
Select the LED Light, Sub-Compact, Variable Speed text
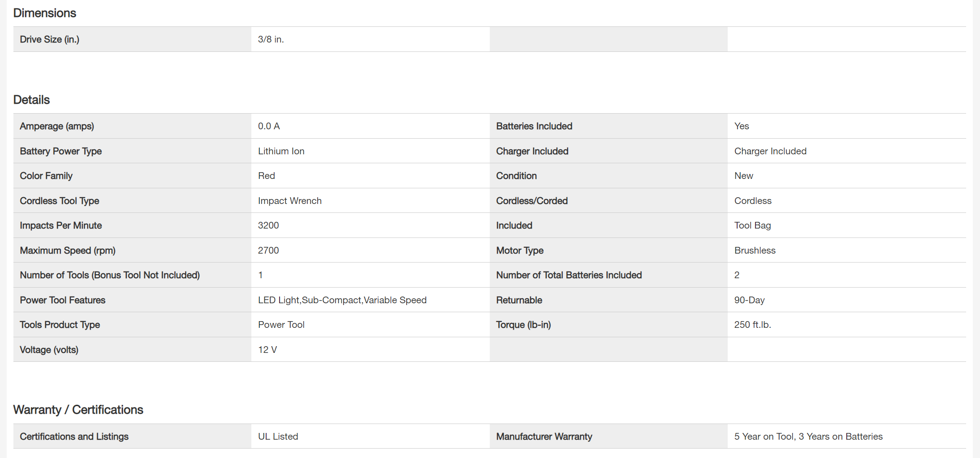point(342,300)
